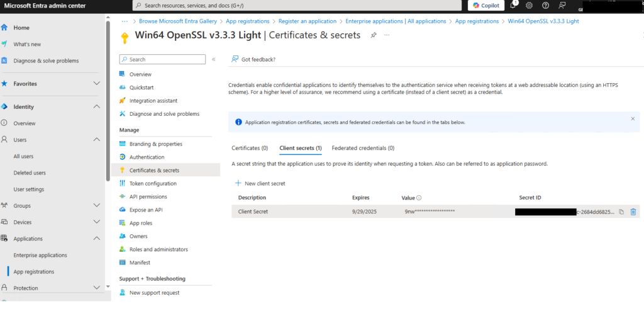Click the search resources, services, and docs box
This screenshot has width=644, height=323.
297,5
